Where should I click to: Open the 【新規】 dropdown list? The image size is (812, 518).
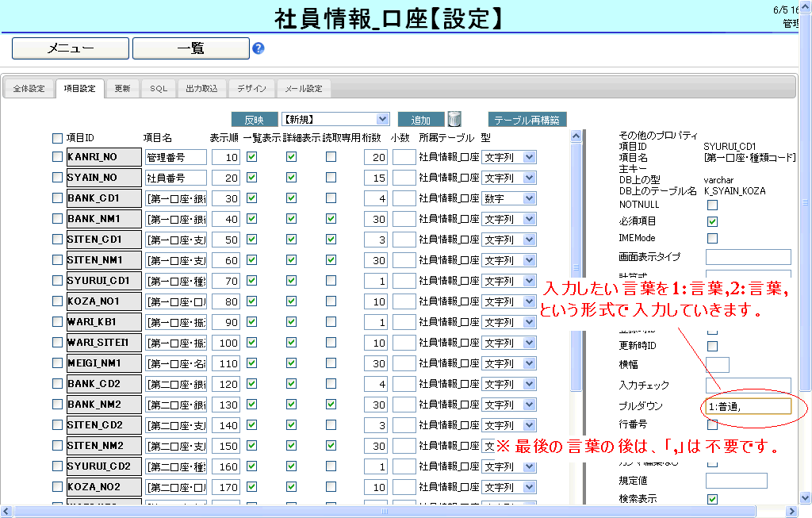click(x=335, y=119)
